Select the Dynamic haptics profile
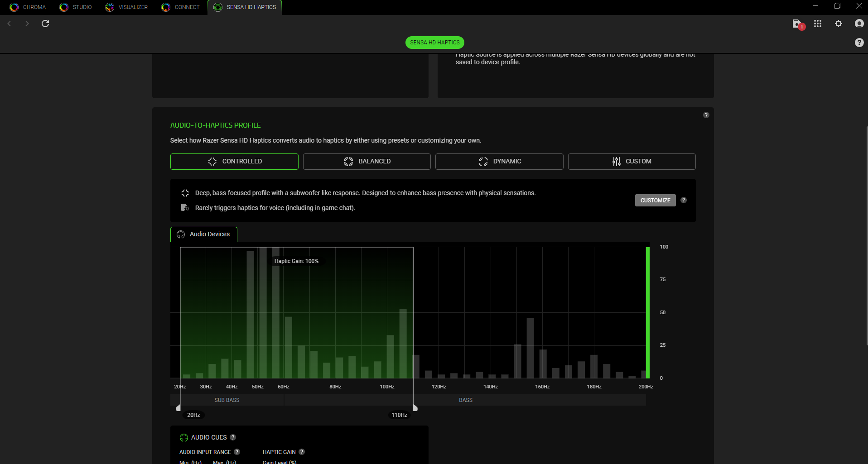The height and width of the screenshot is (464, 868). pos(499,162)
